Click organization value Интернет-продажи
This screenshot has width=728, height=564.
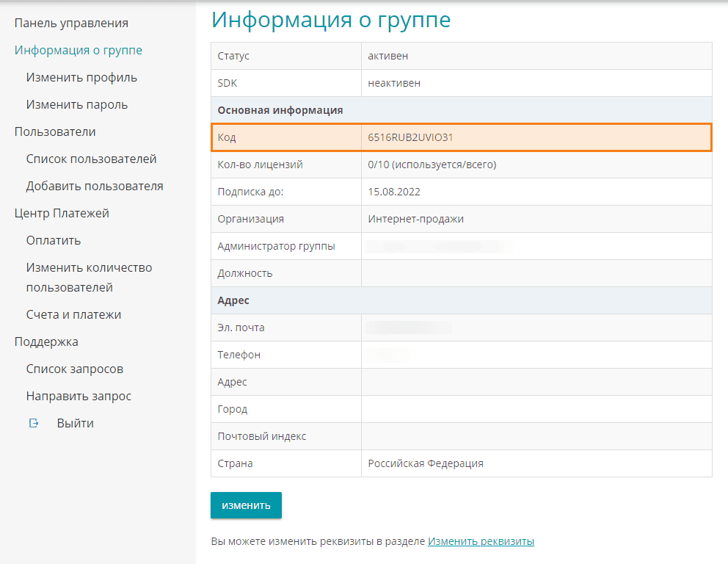(415, 219)
